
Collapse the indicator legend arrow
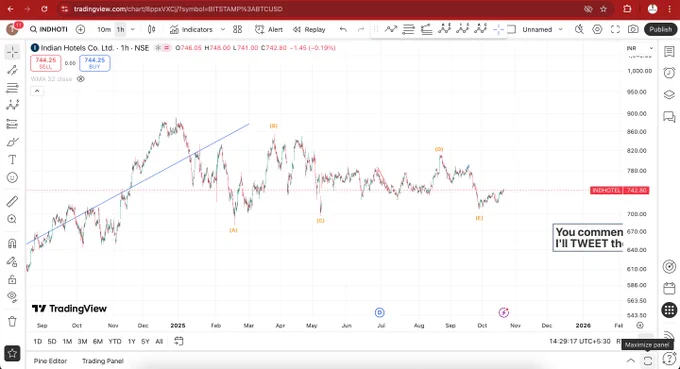click(x=37, y=91)
